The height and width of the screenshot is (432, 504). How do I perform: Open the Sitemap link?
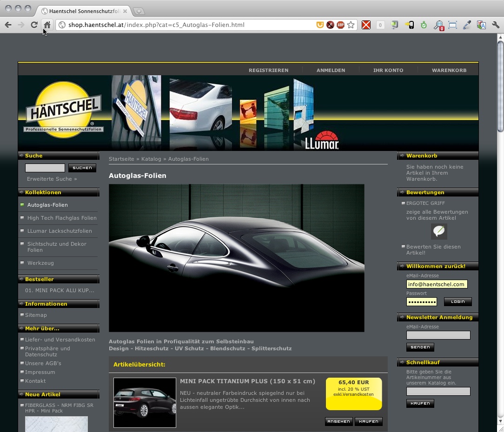(x=36, y=315)
